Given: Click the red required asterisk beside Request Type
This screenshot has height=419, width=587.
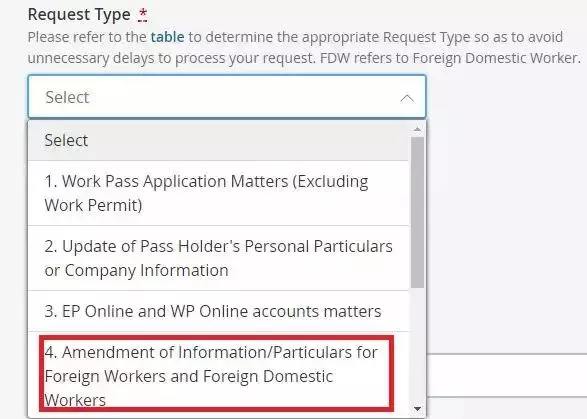Looking at the screenshot, I should (143, 15).
